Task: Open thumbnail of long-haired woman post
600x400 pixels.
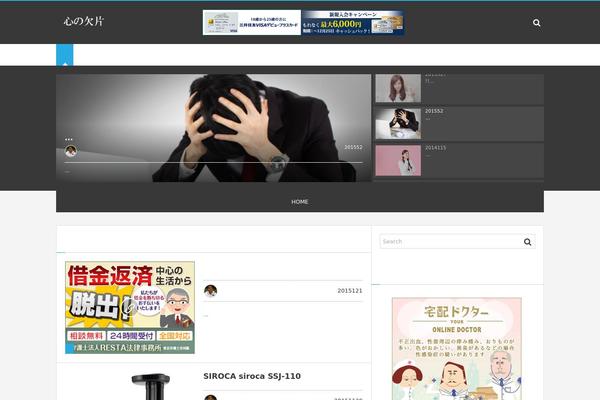Action: pos(398,88)
